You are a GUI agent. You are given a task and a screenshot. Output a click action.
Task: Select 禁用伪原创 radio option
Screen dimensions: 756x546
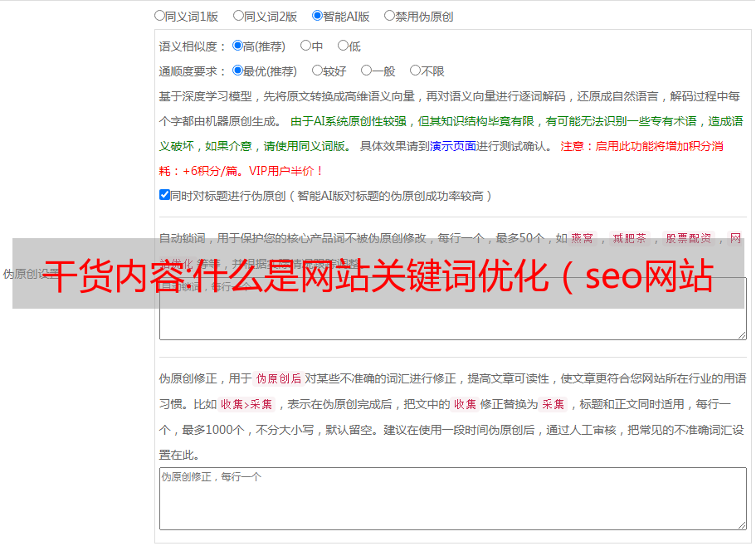pyautogui.click(x=389, y=16)
